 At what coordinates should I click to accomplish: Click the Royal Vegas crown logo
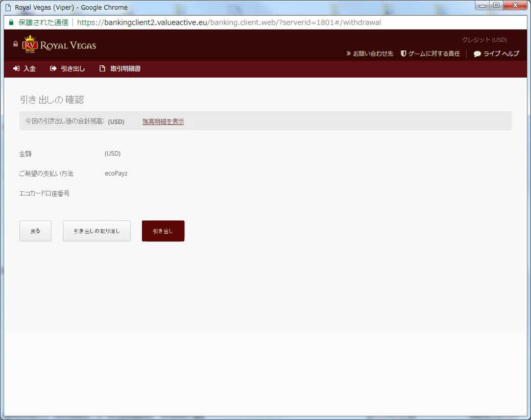pyautogui.click(x=31, y=44)
